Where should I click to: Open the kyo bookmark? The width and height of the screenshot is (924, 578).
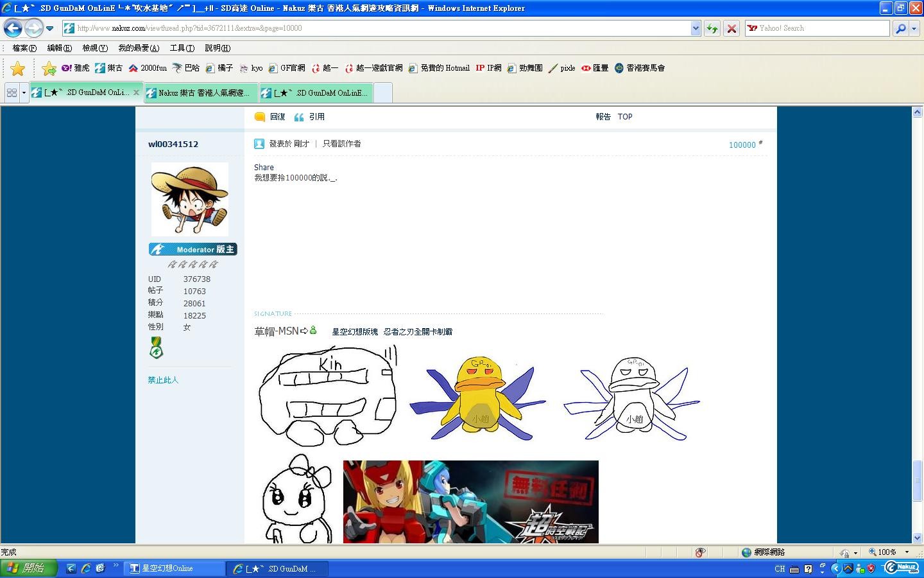pos(251,68)
